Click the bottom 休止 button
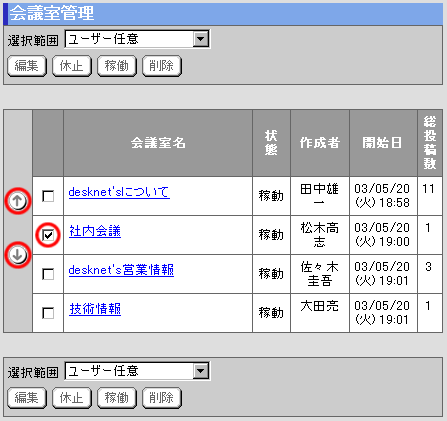447x421 pixels. coord(72,398)
